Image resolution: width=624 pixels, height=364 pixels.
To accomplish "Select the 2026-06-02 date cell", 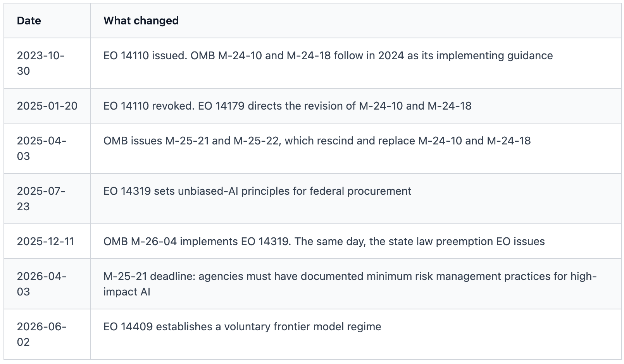I will point(47,334).
